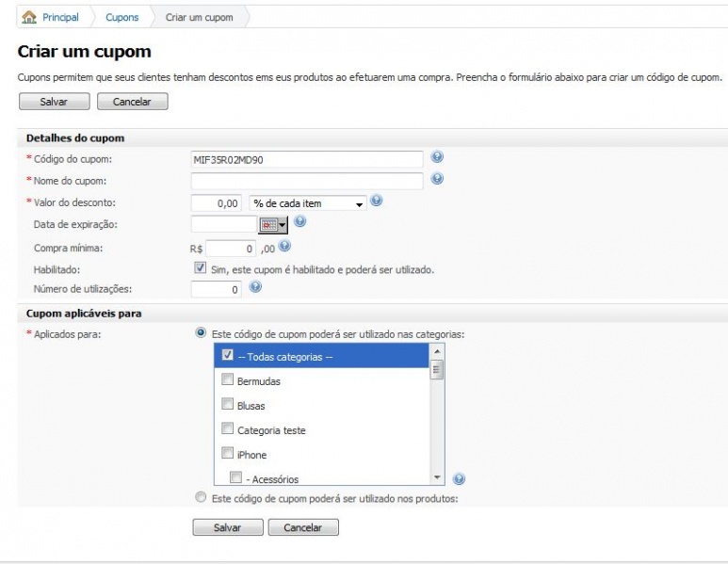Open help icon for Código do cupom

(437, 157)
